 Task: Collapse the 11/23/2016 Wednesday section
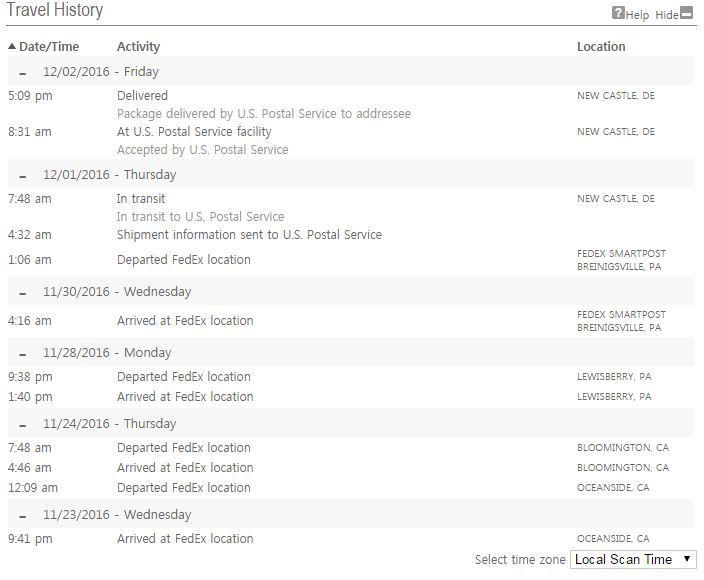pos(23,516)
